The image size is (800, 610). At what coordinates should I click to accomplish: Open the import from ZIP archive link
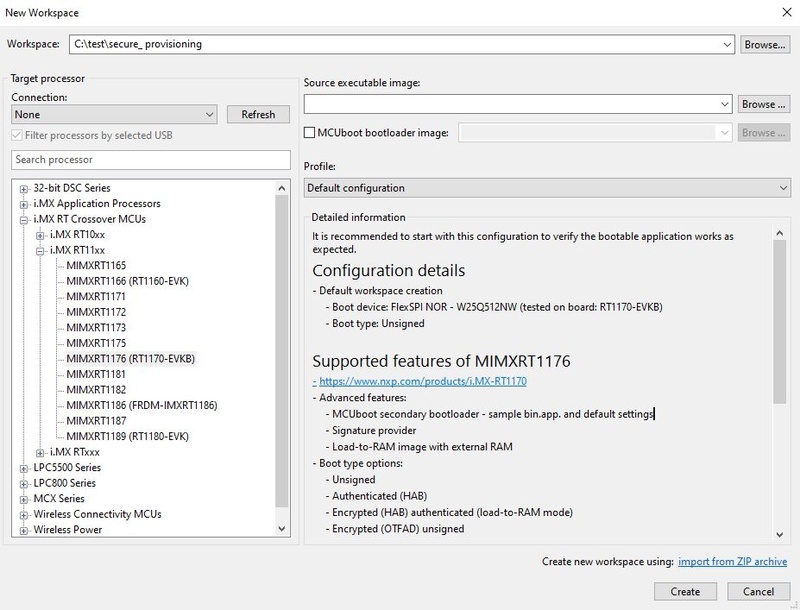tap(731, 563)
